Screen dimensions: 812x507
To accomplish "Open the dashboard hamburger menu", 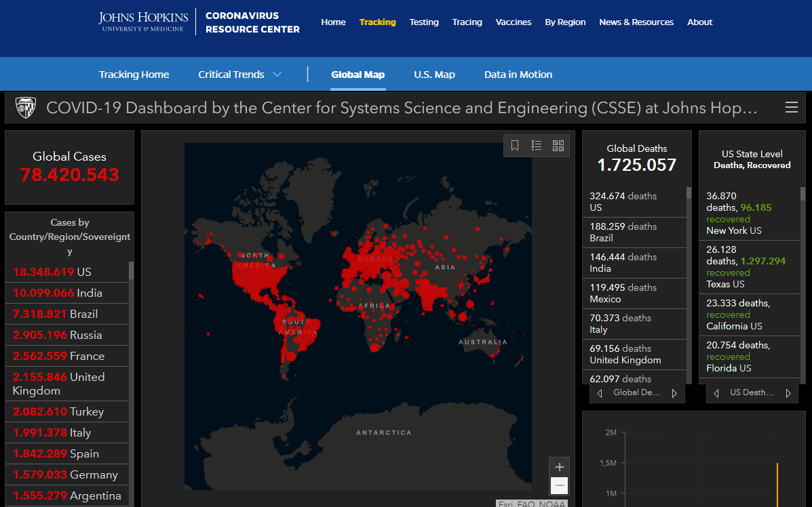I will tap(791, 107).
